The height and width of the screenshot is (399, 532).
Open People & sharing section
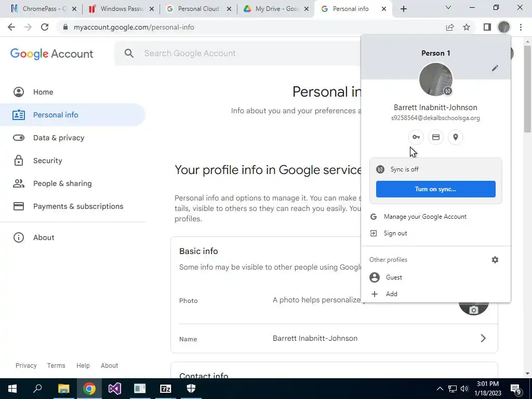pos(73,183)
